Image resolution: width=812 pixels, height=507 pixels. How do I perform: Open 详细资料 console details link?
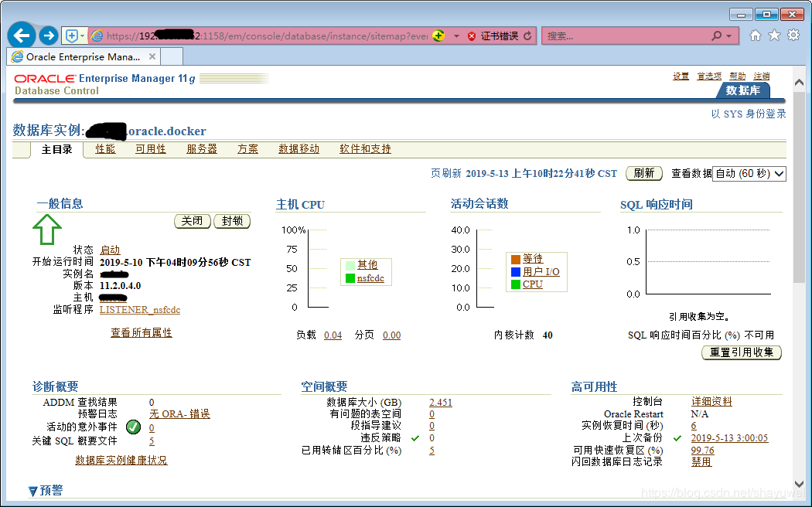[x=711, y=401]
